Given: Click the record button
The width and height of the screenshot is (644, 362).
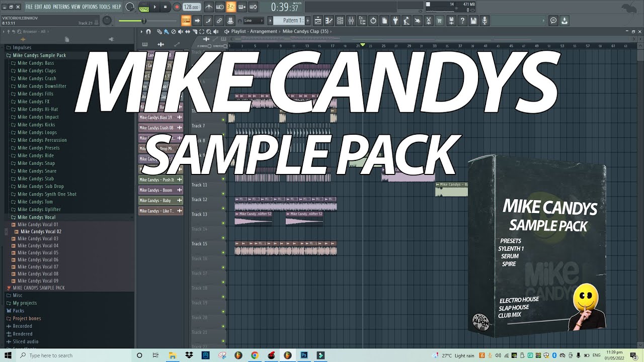Looking at the screenshot, I should click(x=177, y=7).
